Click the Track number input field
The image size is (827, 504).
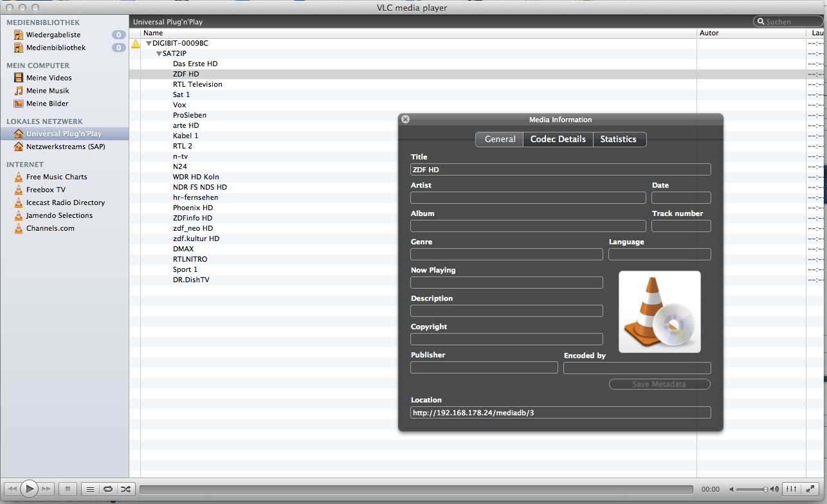tap(681, 226)
